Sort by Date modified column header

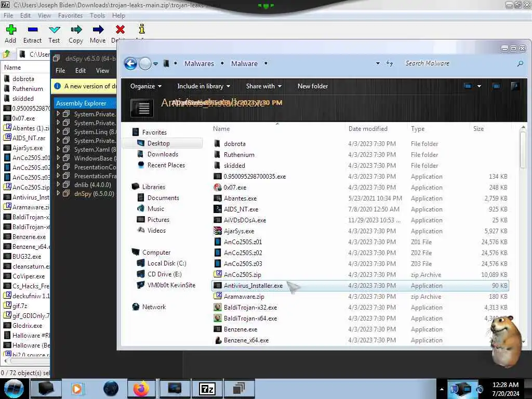pyautogui.click(x=368, y=129)
